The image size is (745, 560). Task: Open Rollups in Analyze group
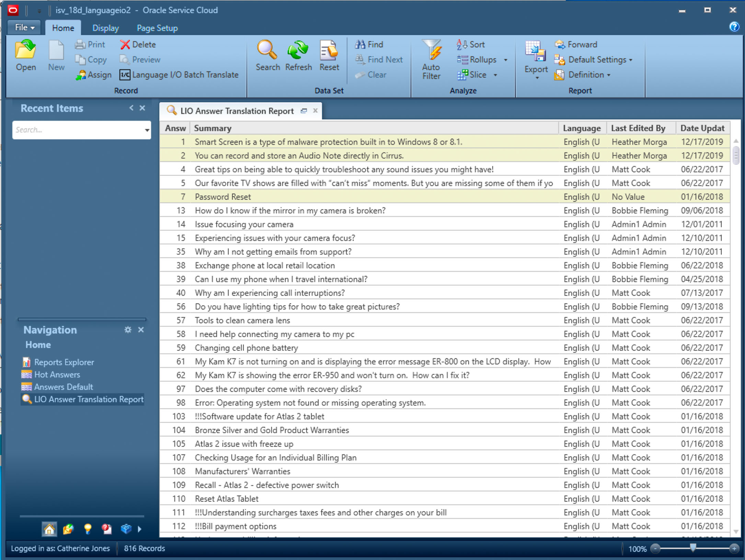pos(482,60)
